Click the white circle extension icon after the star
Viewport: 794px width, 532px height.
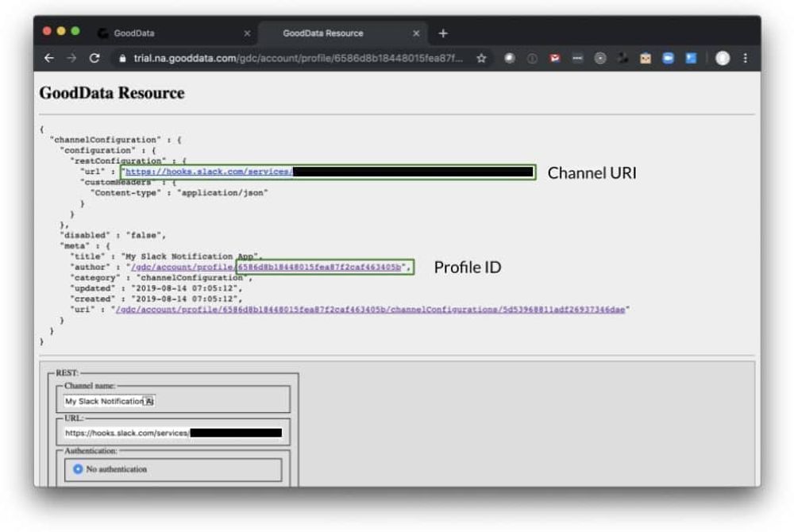[510, 58]
